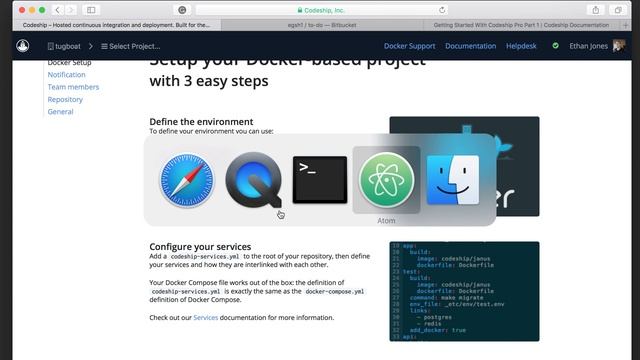This screenshot has height=360, width=640.
Task: Click the Safari address bar
Action: click(x=321, y=10)
